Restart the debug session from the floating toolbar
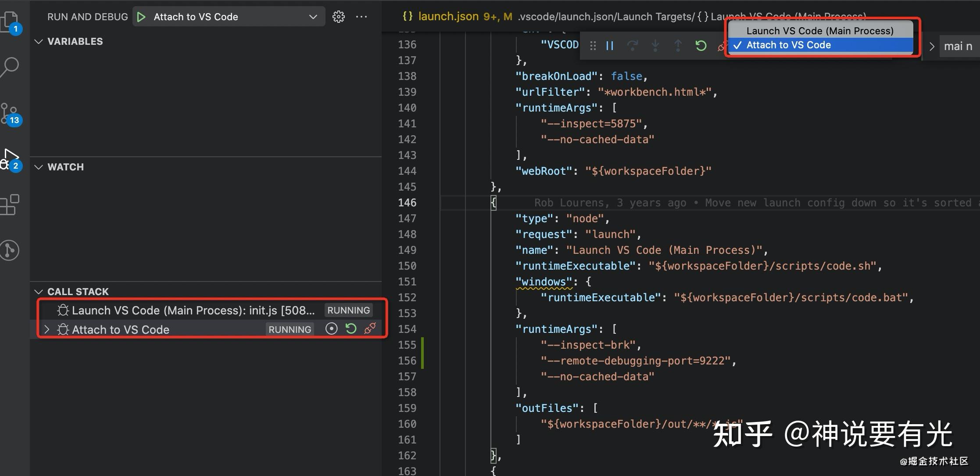 (701, 45)
